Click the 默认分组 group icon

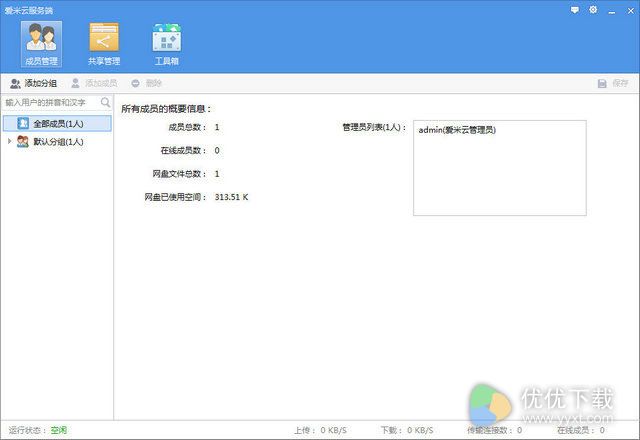coord(23,142)
